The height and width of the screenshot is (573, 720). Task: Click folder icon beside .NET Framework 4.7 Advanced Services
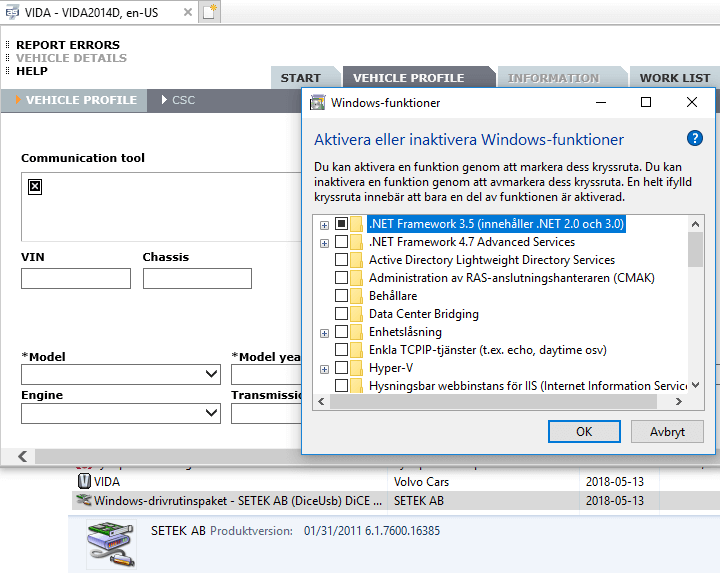point(356,242)
